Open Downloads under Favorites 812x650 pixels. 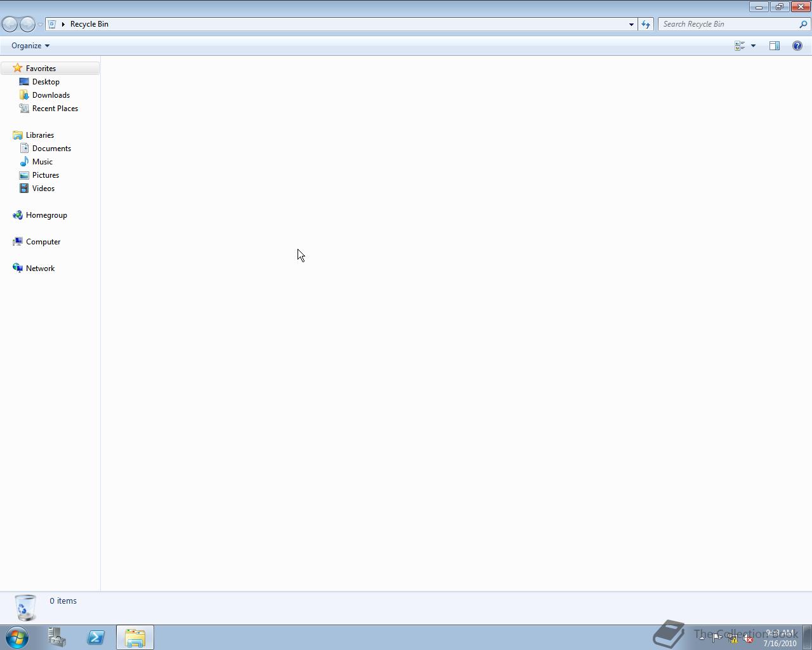click(51, 95)
